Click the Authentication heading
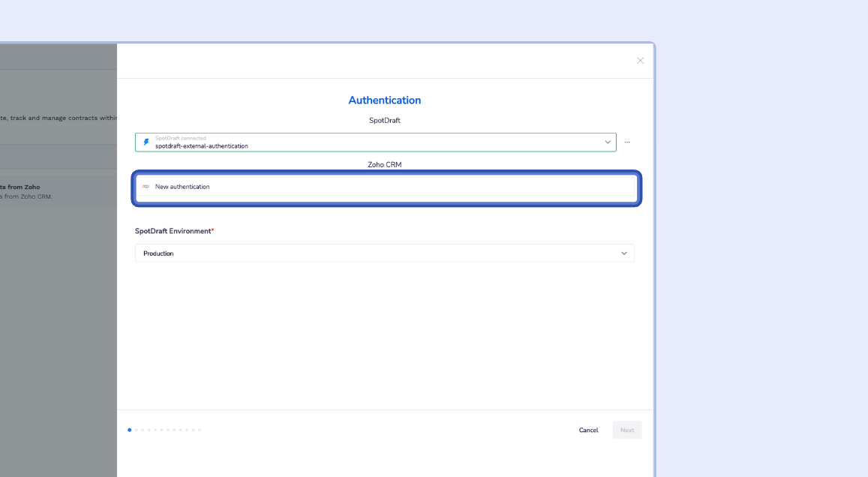Screen dimensions: 868x477 (x=384, y=100)
